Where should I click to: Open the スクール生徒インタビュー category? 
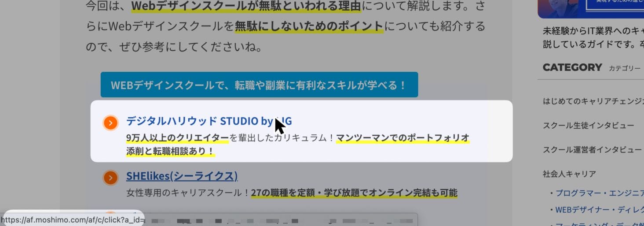click(x=588, y=126)
